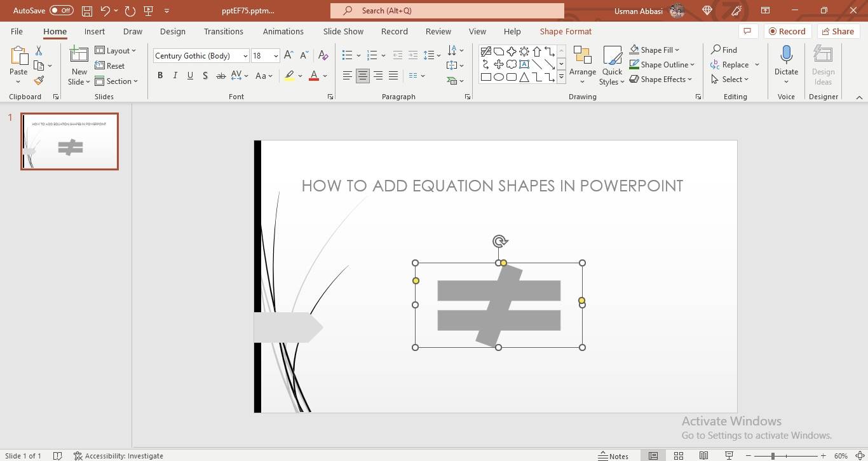The height and width of the screenshot is (461, 868).
Task: Open Reading View in status bar
Action: click(x=703, y=456)
